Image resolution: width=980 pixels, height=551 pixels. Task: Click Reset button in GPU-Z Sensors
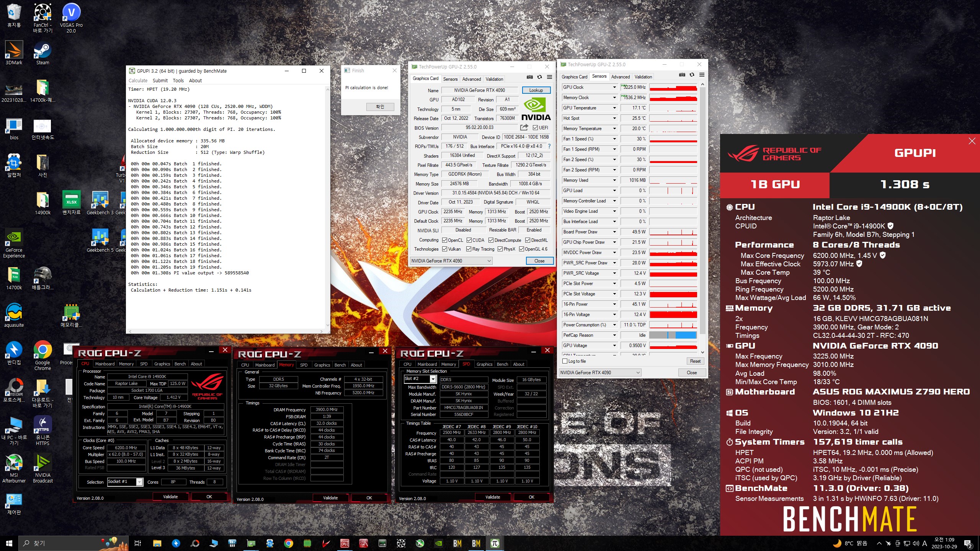pos(695,361)
